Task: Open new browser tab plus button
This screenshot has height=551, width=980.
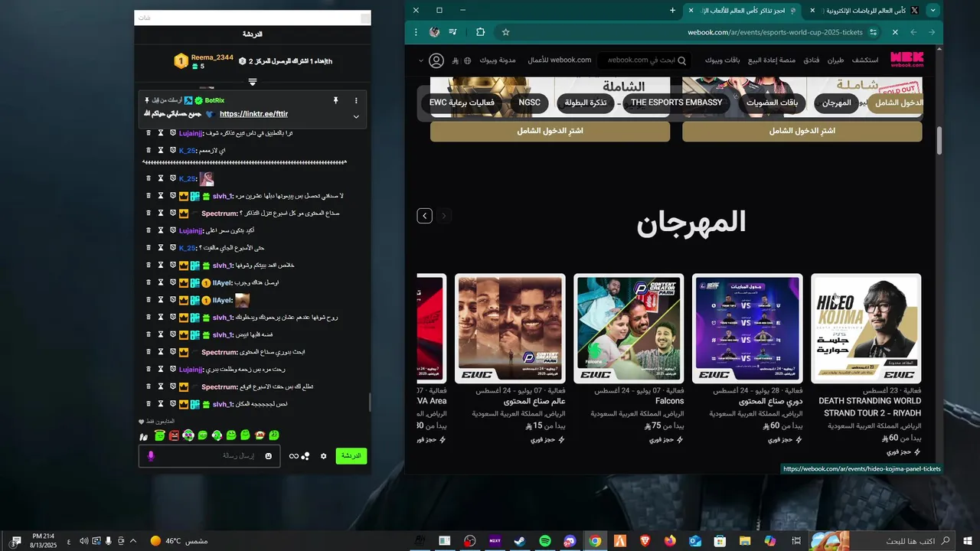Action: point(672,10)
